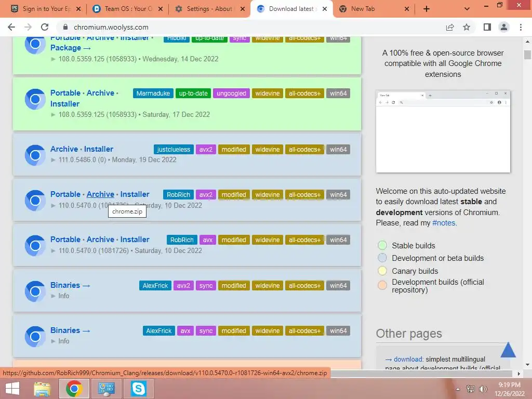The image size is (532, 399).
Task: Expand details of 111.0.5486.0 build
Action: (x=53, y=160)
